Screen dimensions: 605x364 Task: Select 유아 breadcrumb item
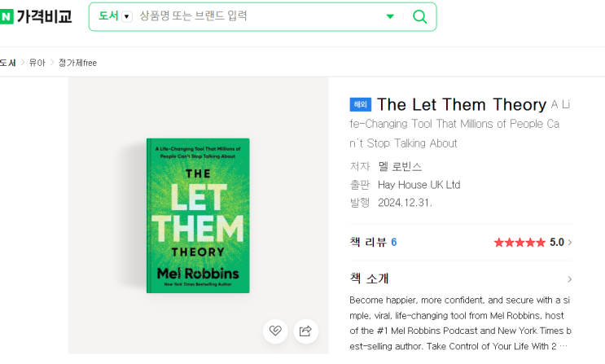37,63
